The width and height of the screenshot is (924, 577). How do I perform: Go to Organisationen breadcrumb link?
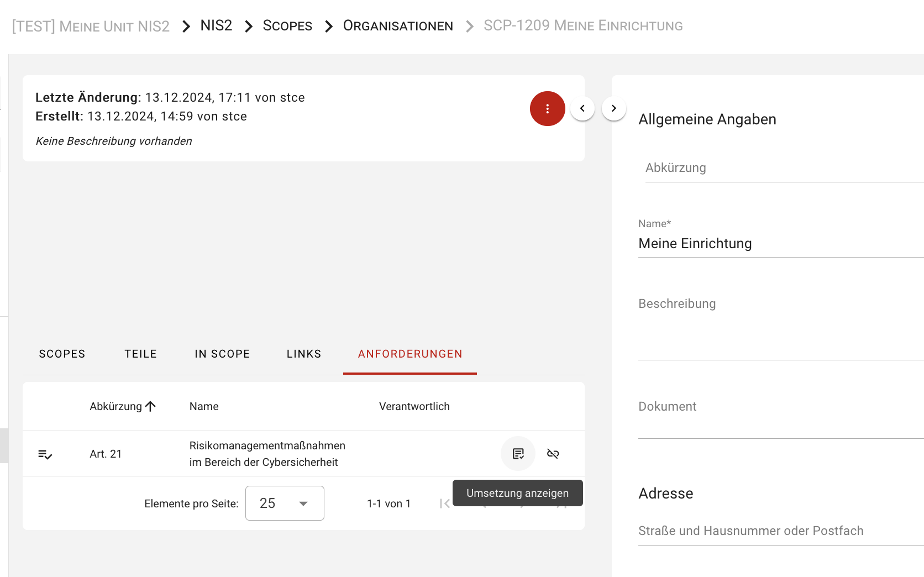(x=398, y=26)
